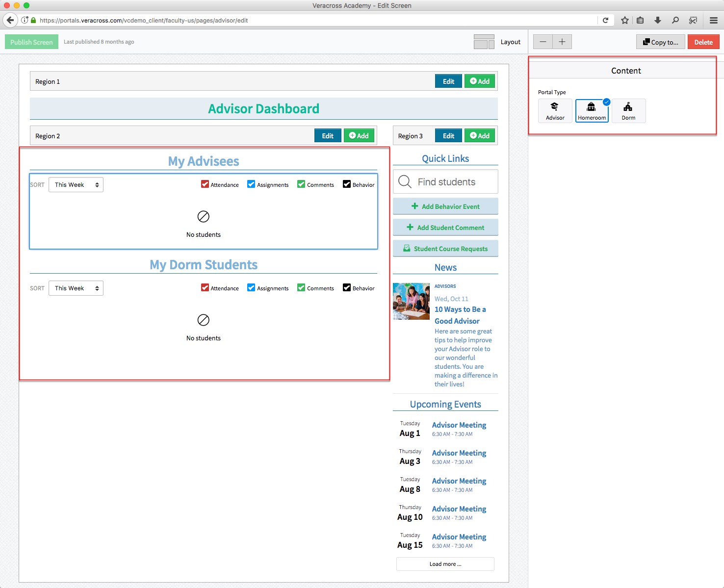Click the Delete button
Viewport: 724px width, 588px height.
[703, 42]
